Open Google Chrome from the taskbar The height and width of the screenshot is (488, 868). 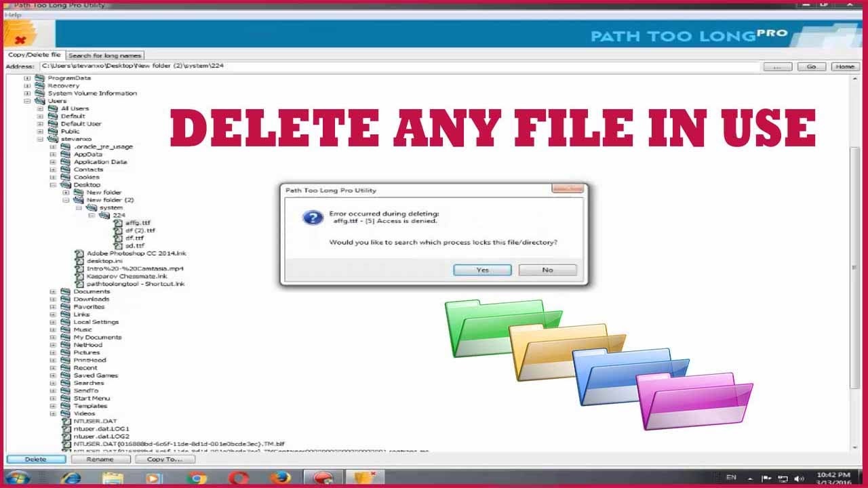197,479
